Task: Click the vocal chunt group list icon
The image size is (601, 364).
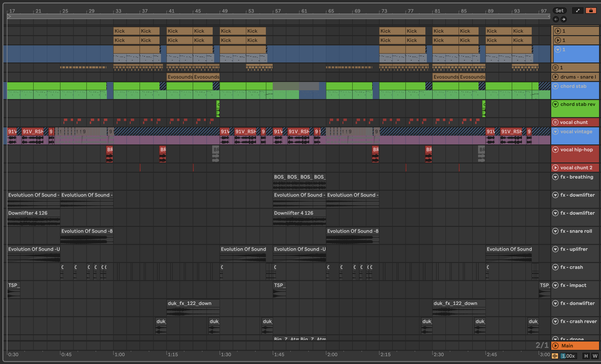Action: tap(555, 122)
